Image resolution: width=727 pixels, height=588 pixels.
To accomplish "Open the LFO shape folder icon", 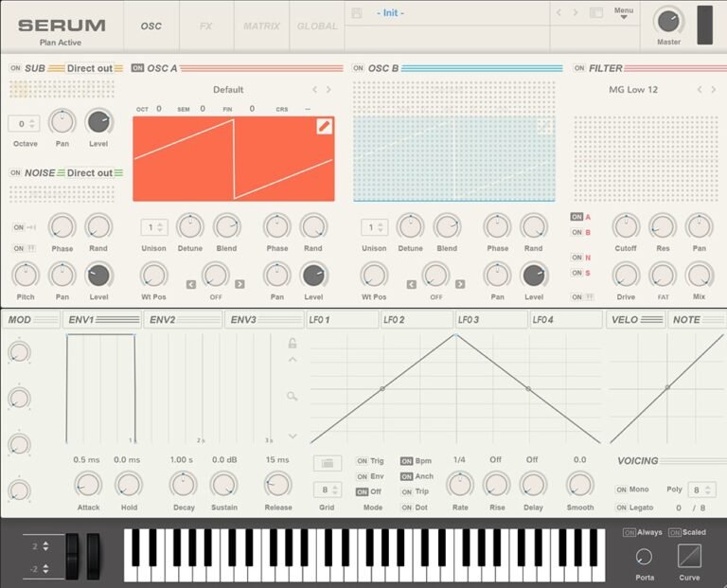I will point(328,463).
